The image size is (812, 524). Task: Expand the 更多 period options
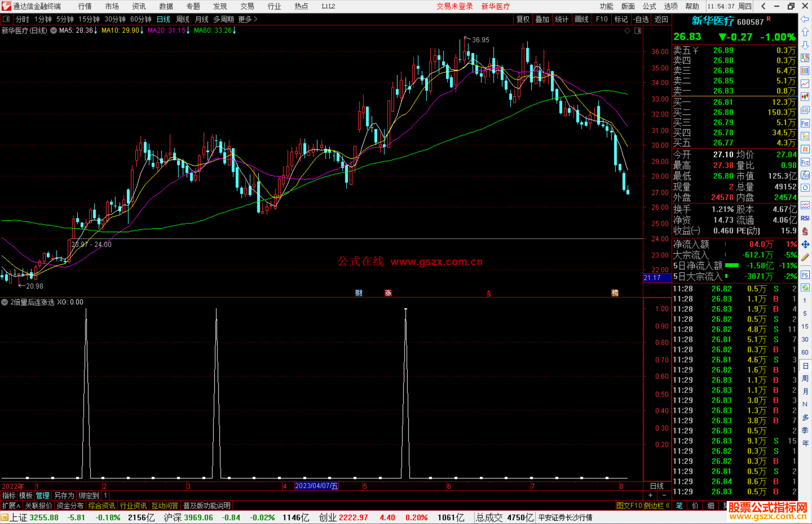click(248, 19)
